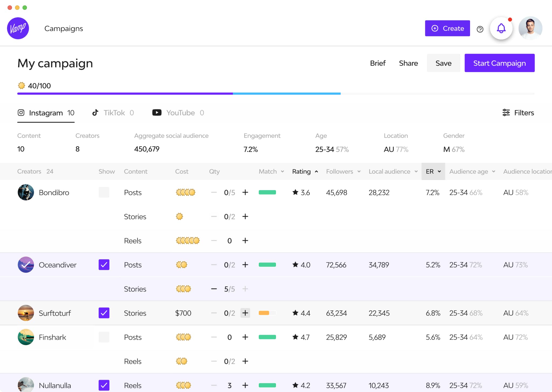Viewport: 552px width, 392px height.
Task: Click minus to reduce Oceandiver Stories
Action: coord(214,289)
